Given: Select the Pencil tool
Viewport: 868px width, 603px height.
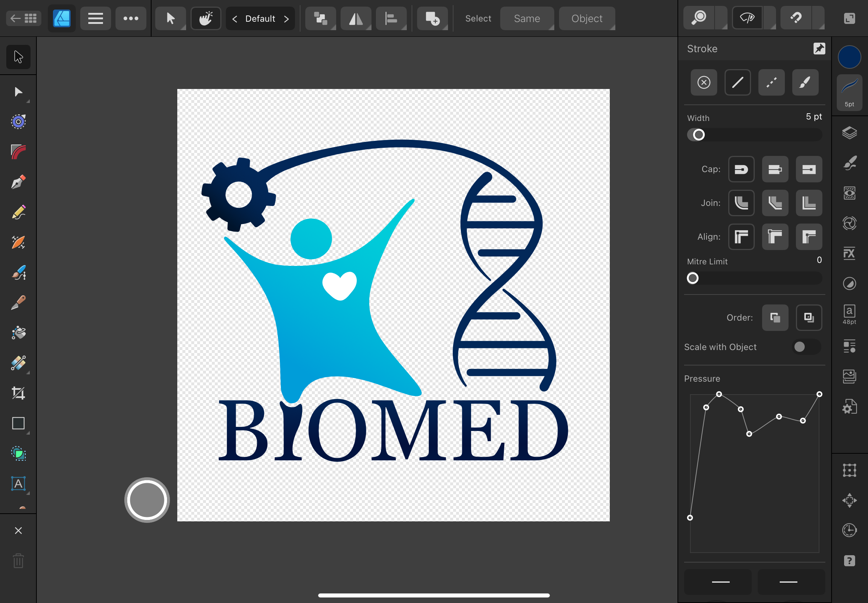Looking at the screenshot, I should click(x=18, y=212).
